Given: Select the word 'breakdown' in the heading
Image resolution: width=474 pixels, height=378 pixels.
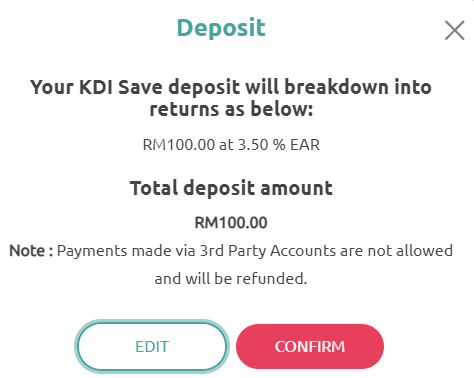Looking at the screenshot, I should coord(336,87).
